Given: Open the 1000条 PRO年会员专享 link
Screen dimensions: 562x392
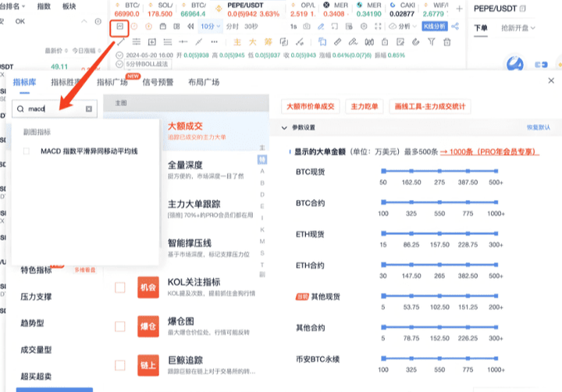Looking at the screenshot, I should tap(489, 151).
